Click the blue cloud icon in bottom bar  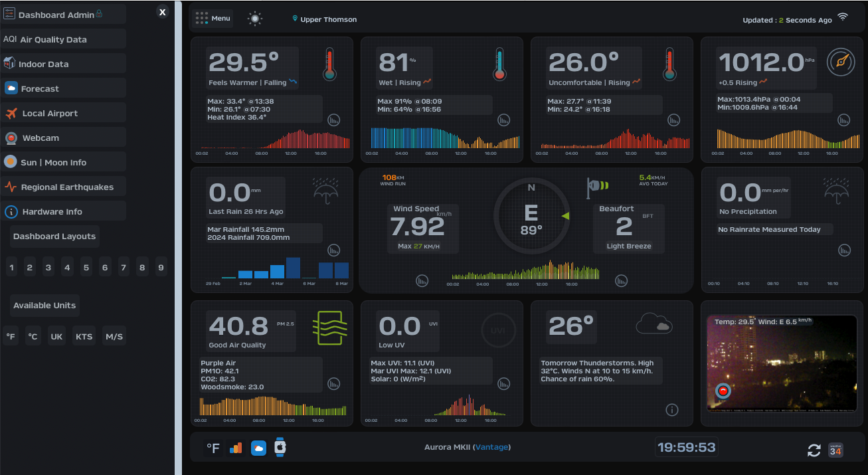(x=258, y=448)
